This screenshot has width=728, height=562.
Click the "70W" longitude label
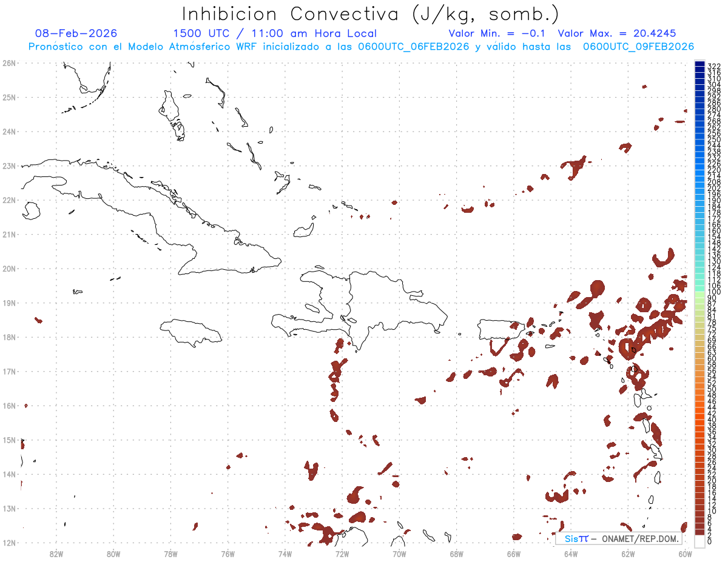[x=399, y=554]
